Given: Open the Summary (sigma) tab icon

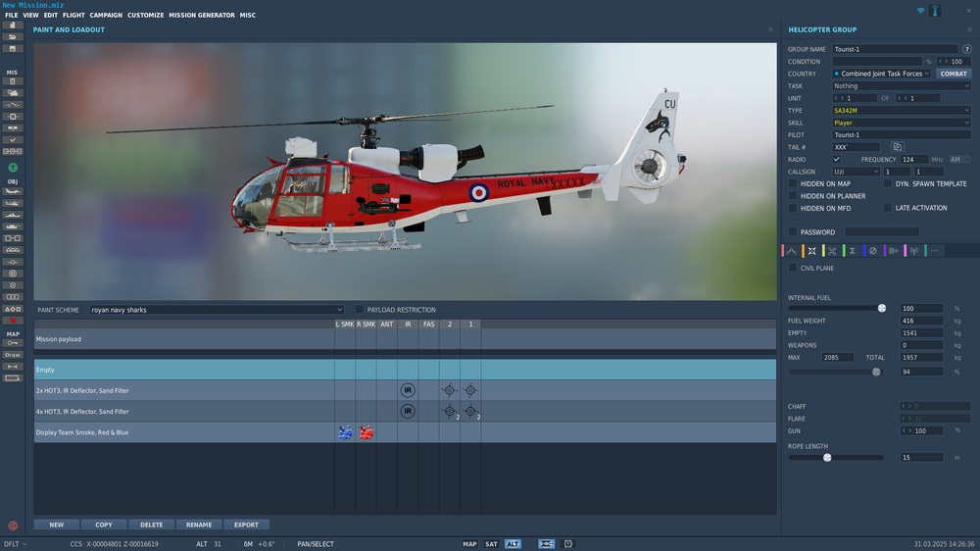Looking at the screenshot, I should 853,251.
